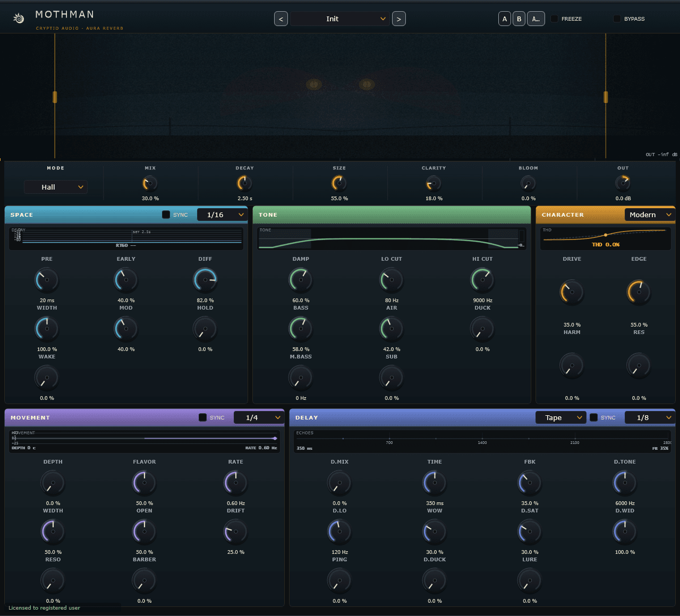Enable the FREEZE checkbox
The image size is (680, 616).
coord(555,19)
